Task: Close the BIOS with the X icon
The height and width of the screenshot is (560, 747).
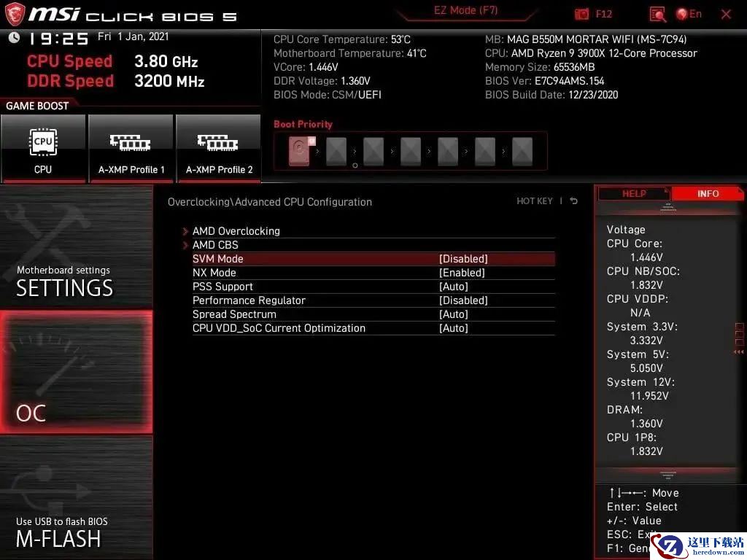Action: [726, 15]
